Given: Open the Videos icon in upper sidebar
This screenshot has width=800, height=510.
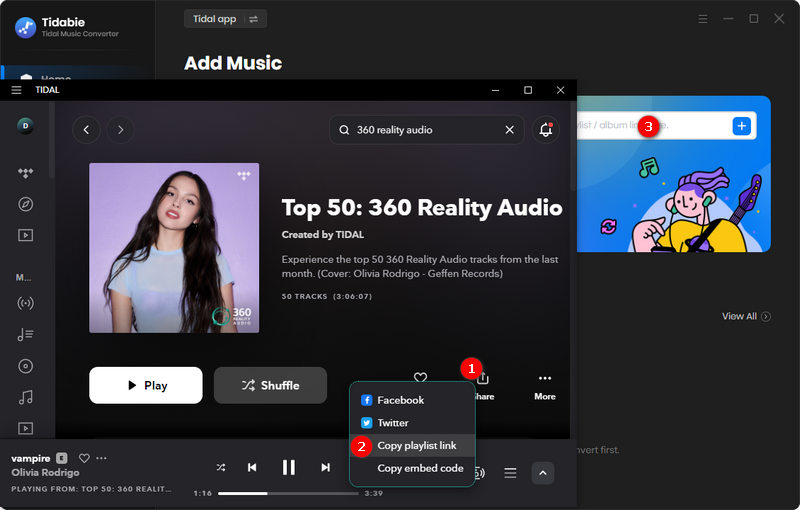Looking at the screenshot, I should (x=26, y=235).
